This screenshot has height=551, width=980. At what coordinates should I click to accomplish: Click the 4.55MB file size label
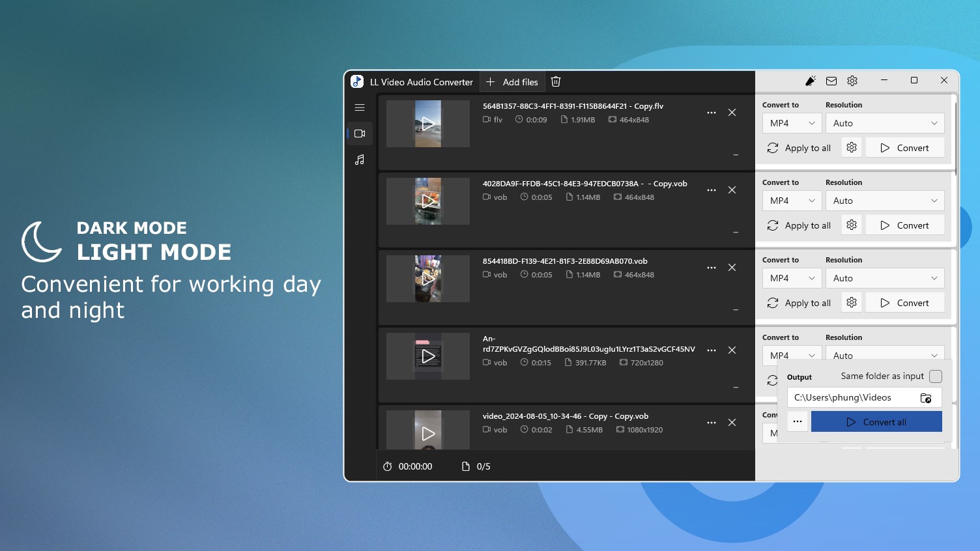coord(590,430)
